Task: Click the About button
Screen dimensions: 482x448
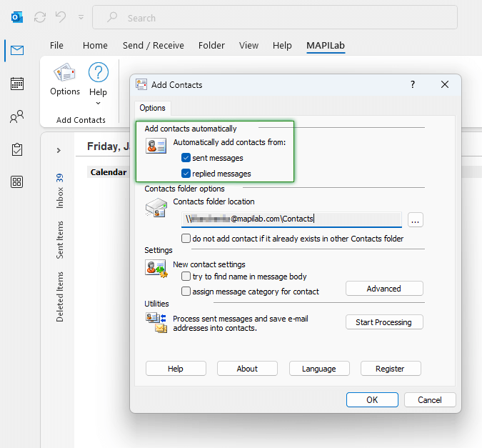Action: pyautogui.click(x=247, y=369)
